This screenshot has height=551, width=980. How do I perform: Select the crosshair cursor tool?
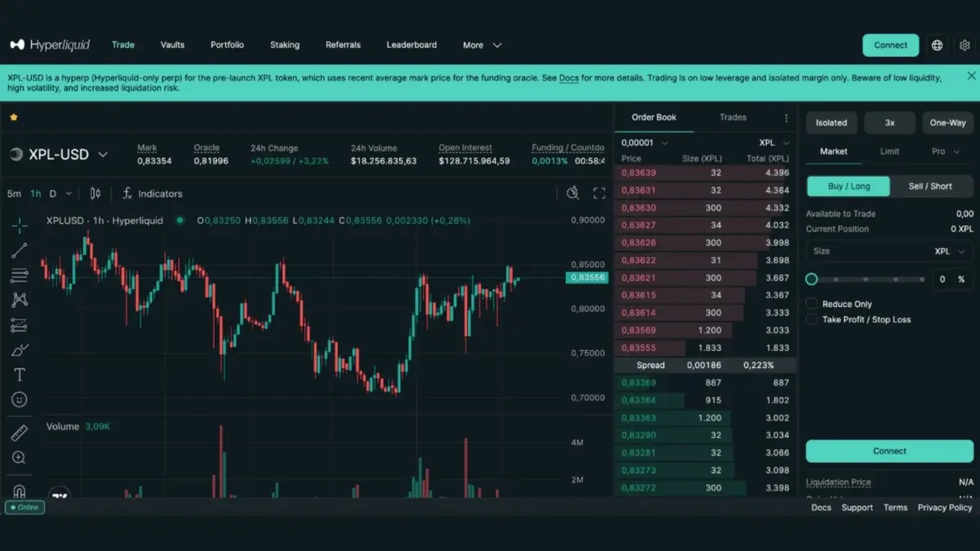point(20,225)
